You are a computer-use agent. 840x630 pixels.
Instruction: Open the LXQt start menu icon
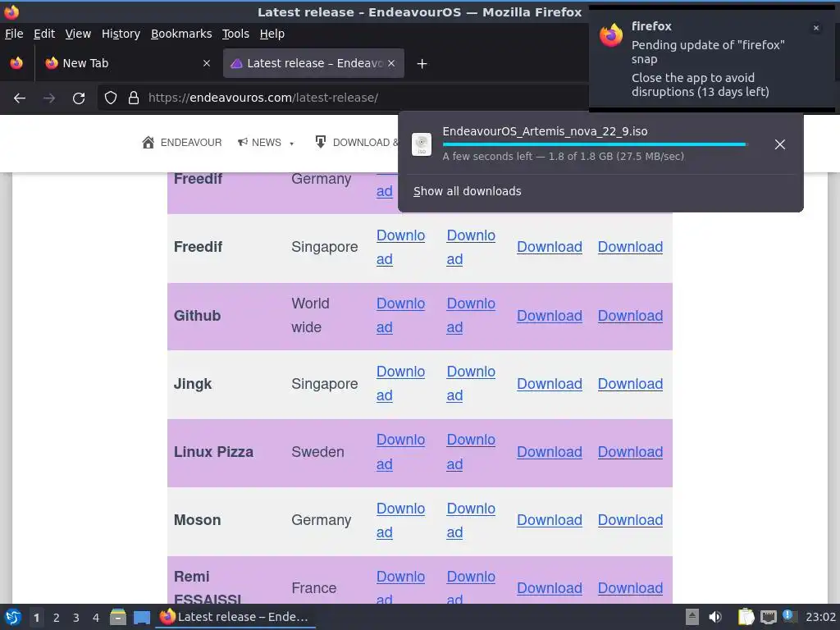coord(12,617)
